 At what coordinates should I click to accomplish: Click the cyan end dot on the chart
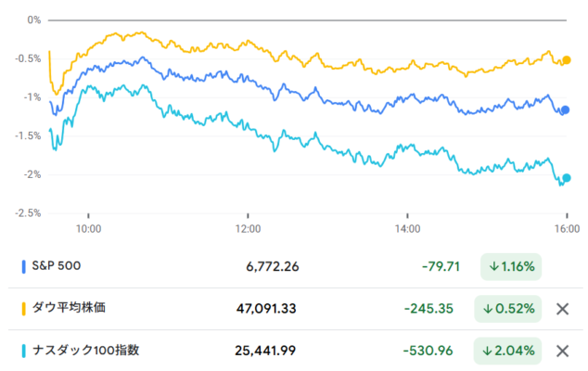(567, 178)
